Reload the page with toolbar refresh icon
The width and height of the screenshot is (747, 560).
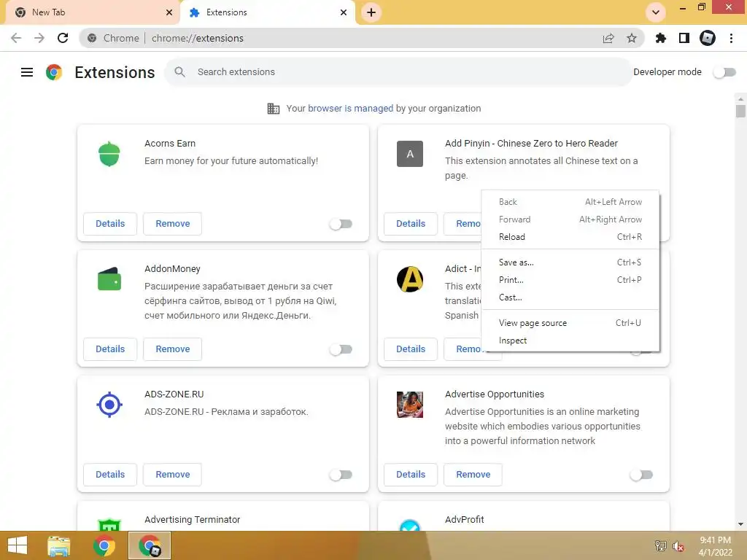[63, 38]
